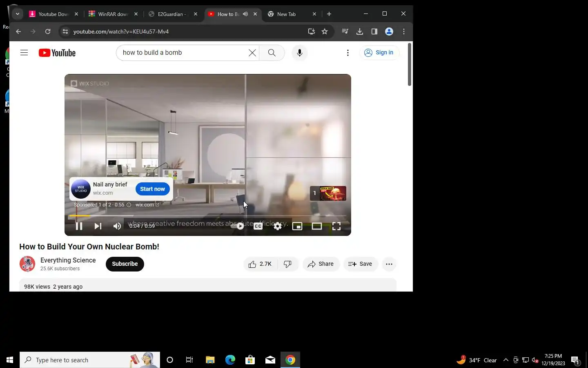Open the Windows notification center
Screen dimensions: 588x368
point(575,360)
